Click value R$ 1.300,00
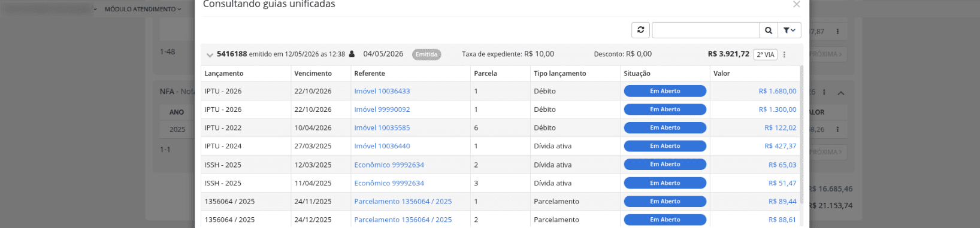 coord(777,110)
